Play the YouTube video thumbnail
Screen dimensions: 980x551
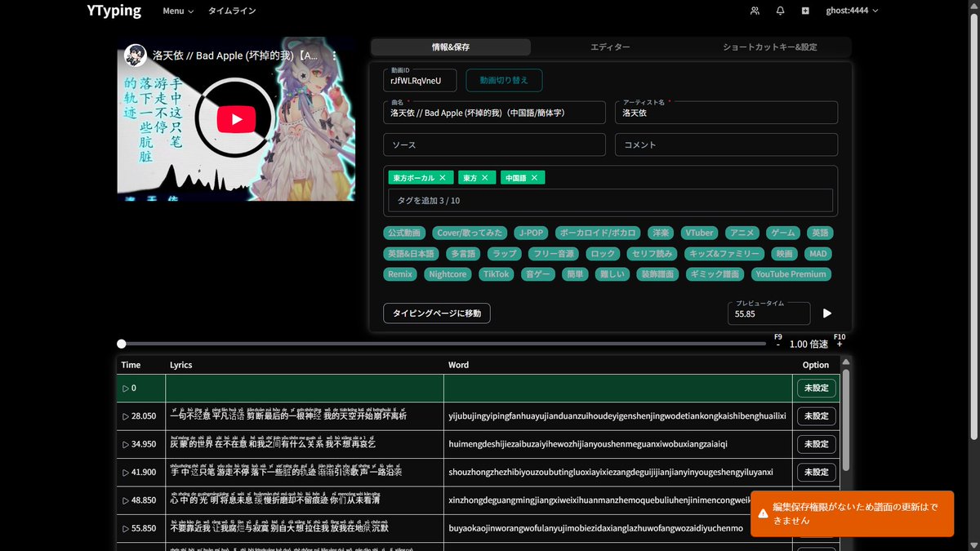click(236, 119)
